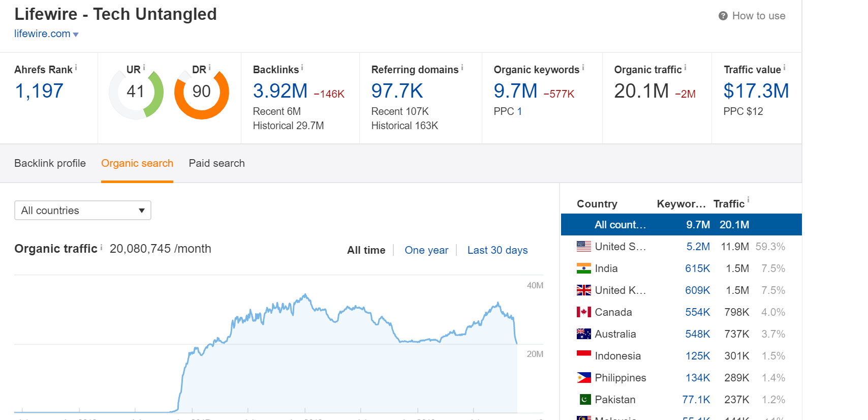Open info icon beside top Organic traffic metric
868x420 pixels.
pos(685,67)
